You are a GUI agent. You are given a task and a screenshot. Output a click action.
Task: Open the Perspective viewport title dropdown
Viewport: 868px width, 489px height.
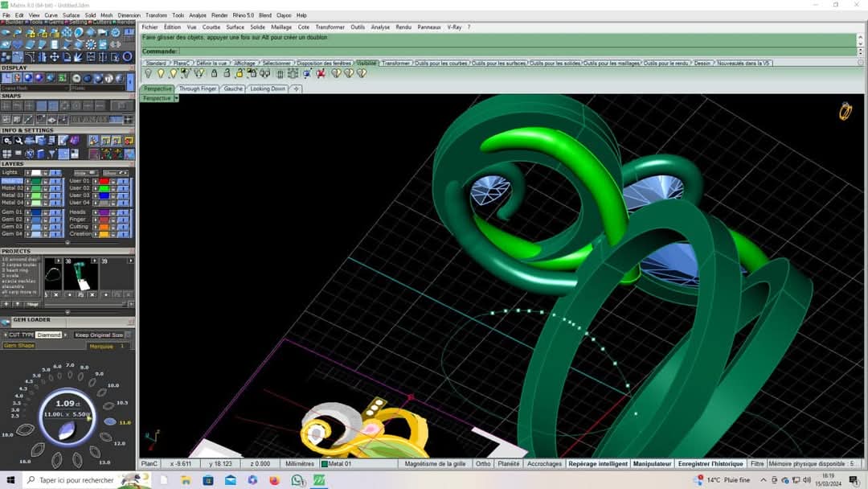pos(176,98)
